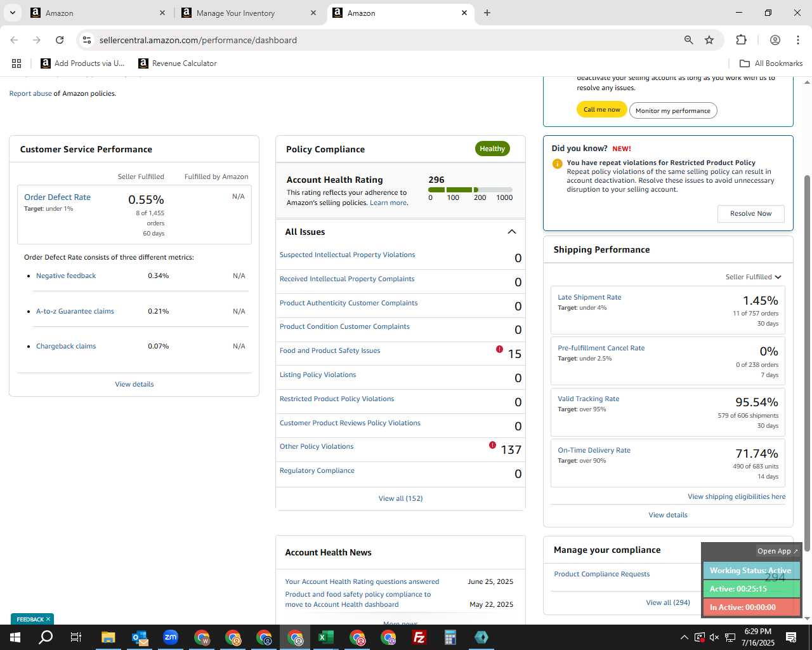This screenshot has width=812, height=650.
Task: Bookmark this page with star icon
Action: (x=709, y=40)
